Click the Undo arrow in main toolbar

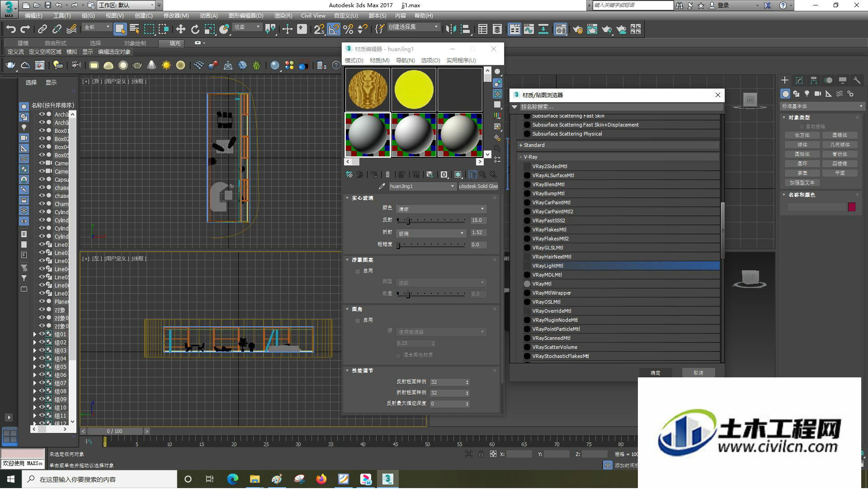[10, 29]
